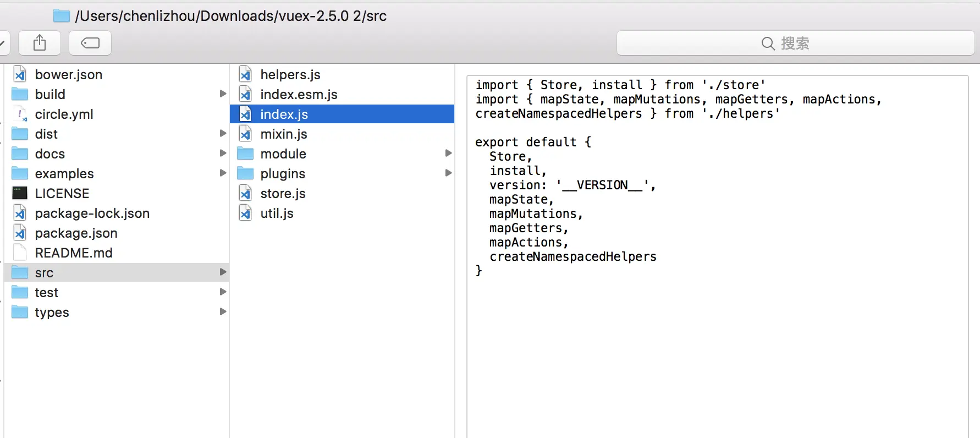This screenshot has width=980, height=438.
Task: Click the search magnifier icon
Action: coord(768,43)
